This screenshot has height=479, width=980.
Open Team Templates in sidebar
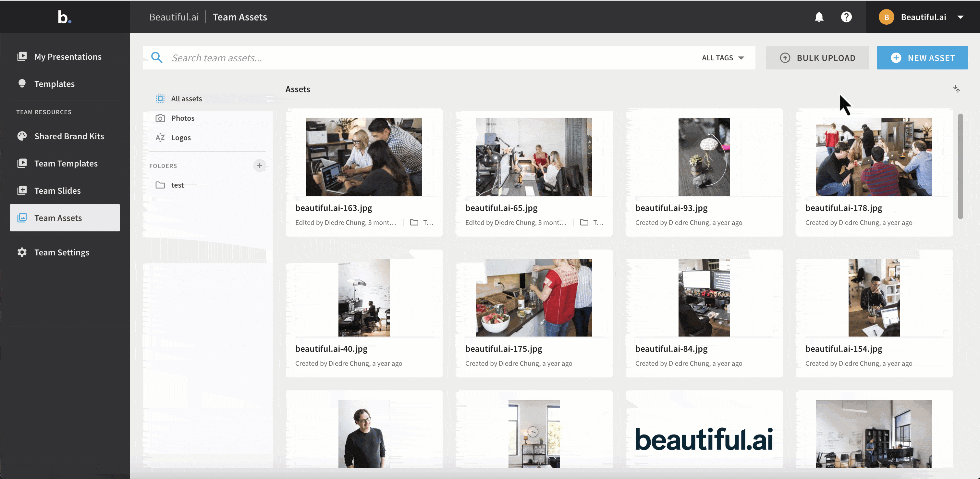(x=65, y=164)
